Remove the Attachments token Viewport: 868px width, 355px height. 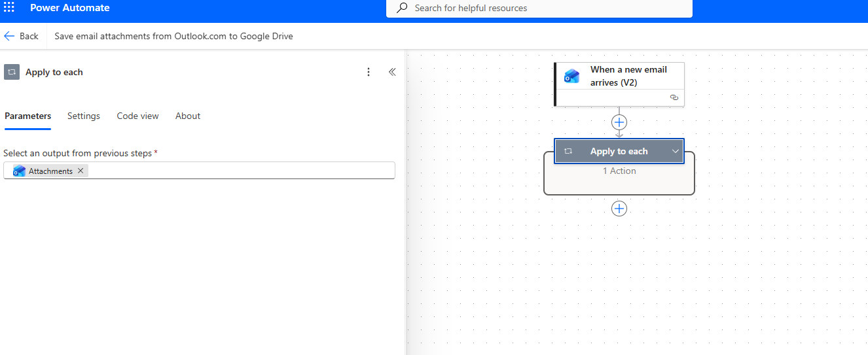81,171
